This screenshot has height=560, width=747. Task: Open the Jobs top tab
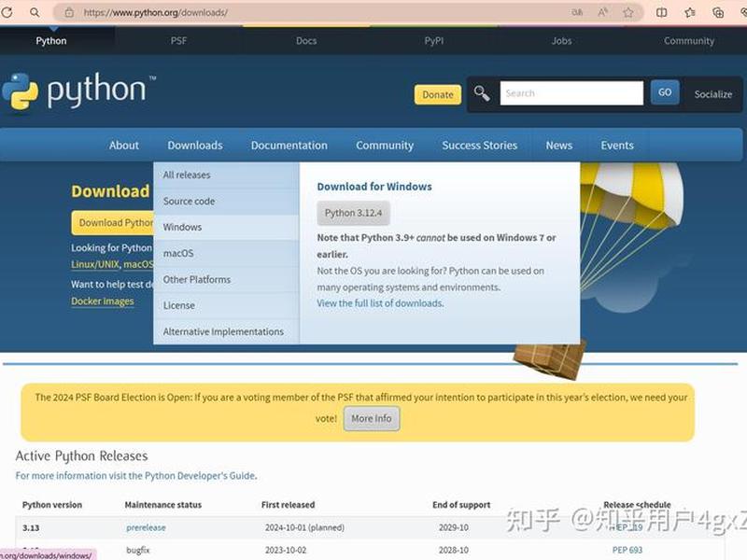point(562,41)
